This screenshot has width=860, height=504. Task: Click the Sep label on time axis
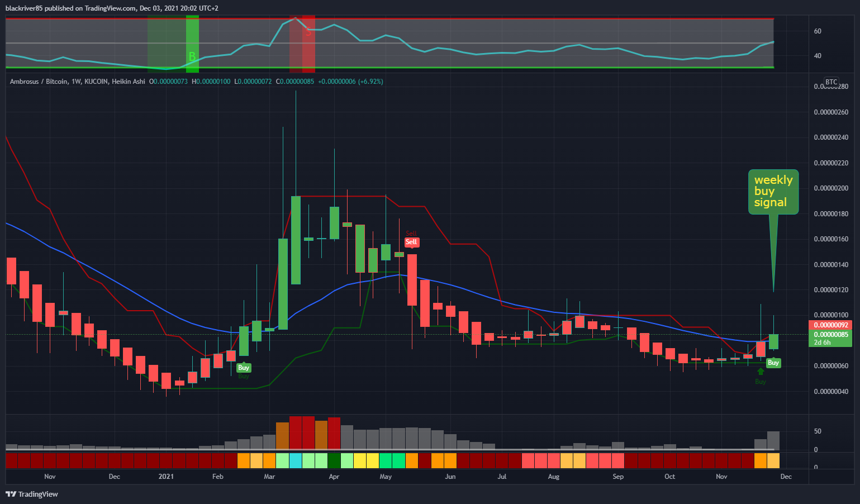618,477
